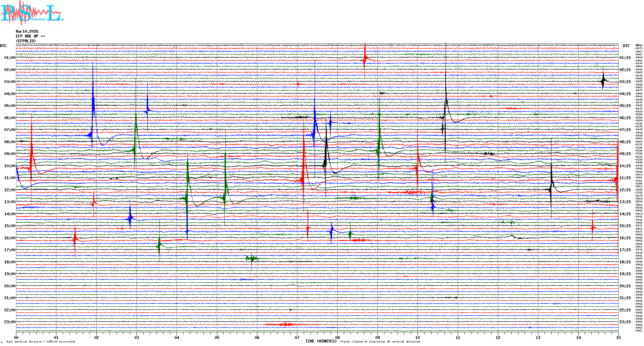Click minute tick 00 on bottom axis
644x346 pixels.
16,337
